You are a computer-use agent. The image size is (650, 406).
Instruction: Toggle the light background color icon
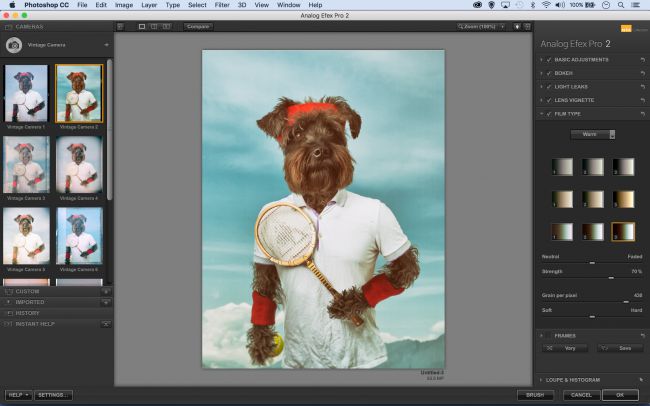click(517, 26)
